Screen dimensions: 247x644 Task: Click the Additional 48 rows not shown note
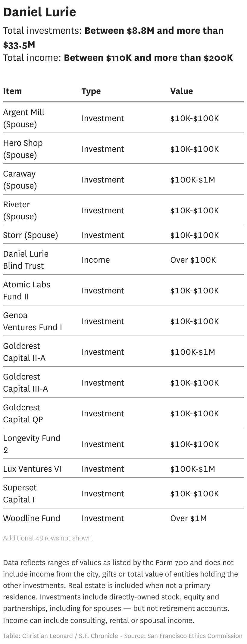click(x=48, y=538)
